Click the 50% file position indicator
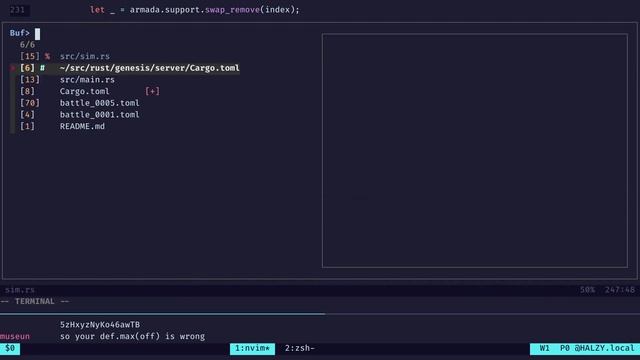This screenshot has width=640, height=360. tap(587, 290)
